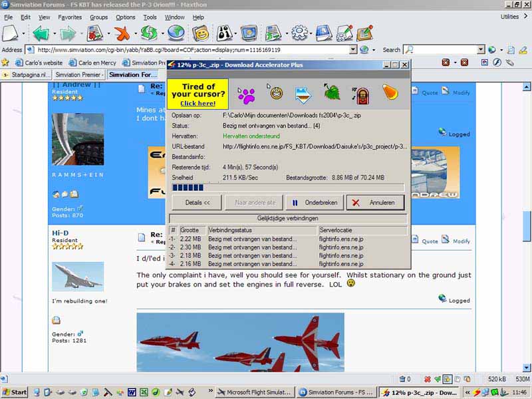Click the green leaf cursor icon
Image resolution: width=532 pixels, height=399 pixels.
click(332, 93)
